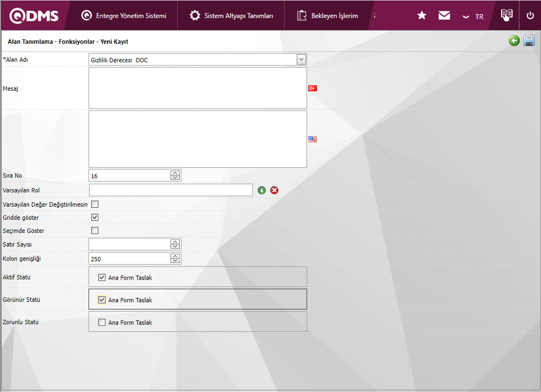541x392 pixels.
Task: Click the US flag icon beside the message box
Action: click(x=312, y=139)
